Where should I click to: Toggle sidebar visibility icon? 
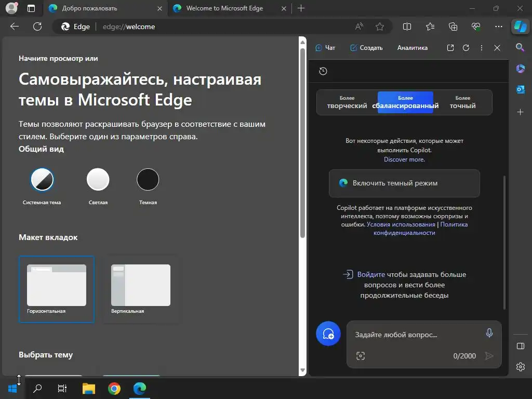pos(520,346)
